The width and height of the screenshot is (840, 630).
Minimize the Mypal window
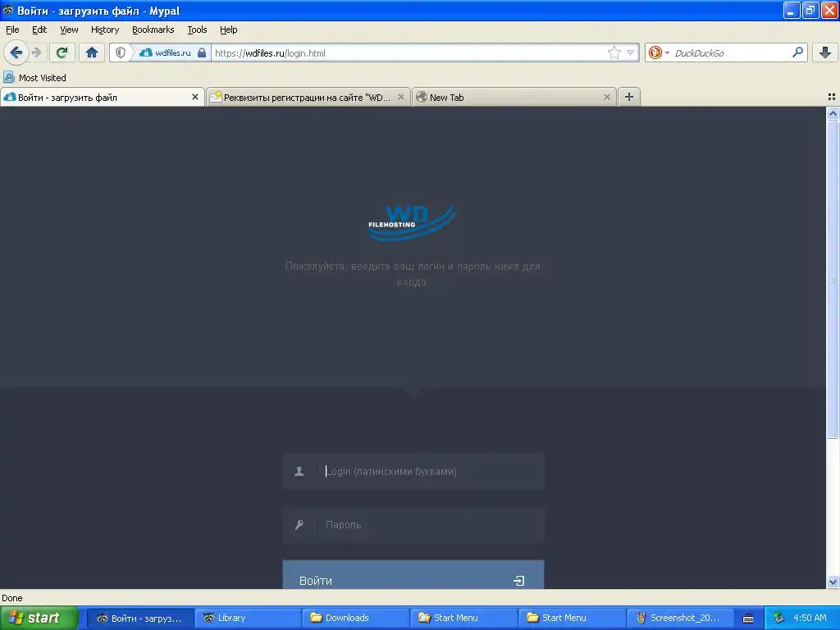[792, 10]
